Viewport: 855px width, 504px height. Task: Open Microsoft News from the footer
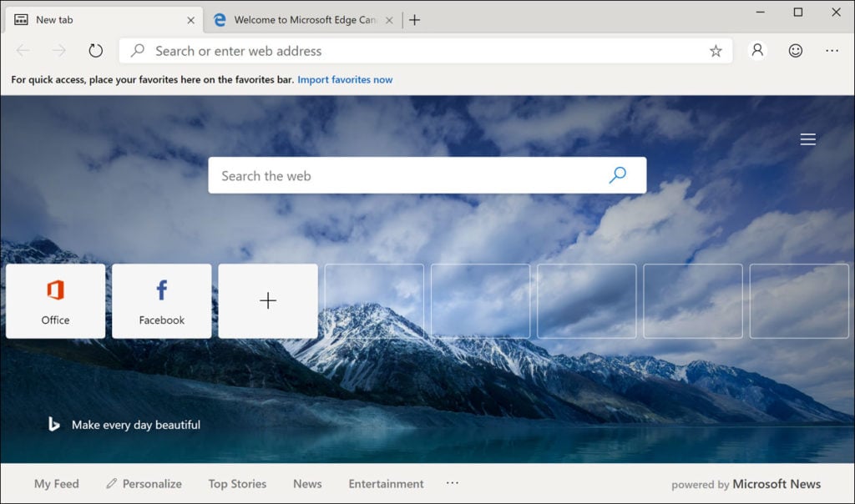click(777, 483)
